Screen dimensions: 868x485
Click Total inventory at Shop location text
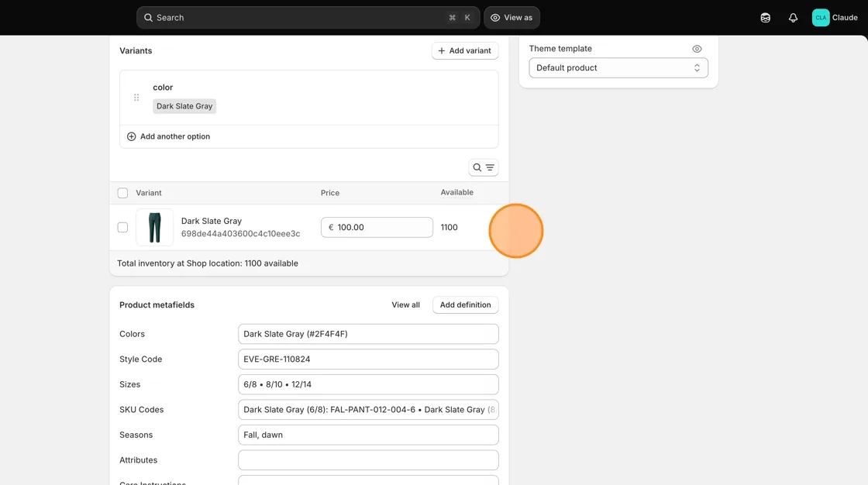(x=208, y=263)
